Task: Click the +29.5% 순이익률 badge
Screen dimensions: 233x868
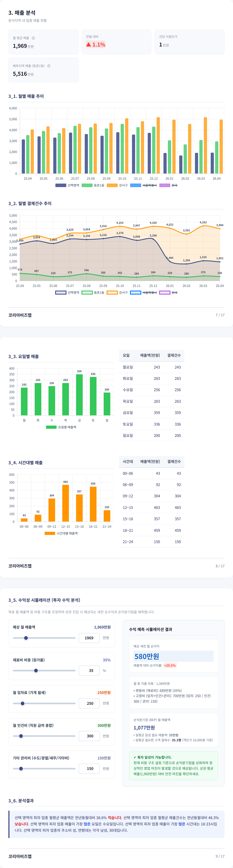Action: pos(170,665)
